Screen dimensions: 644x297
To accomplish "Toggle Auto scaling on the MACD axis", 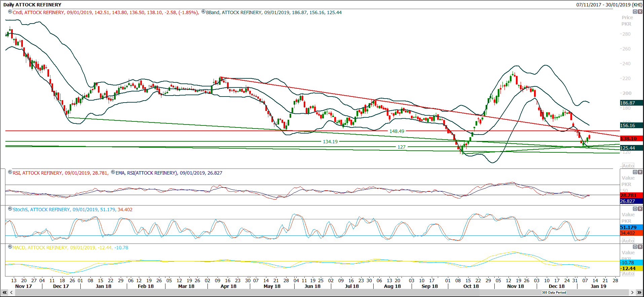I will pyautogui.click(x=628, y=273).
